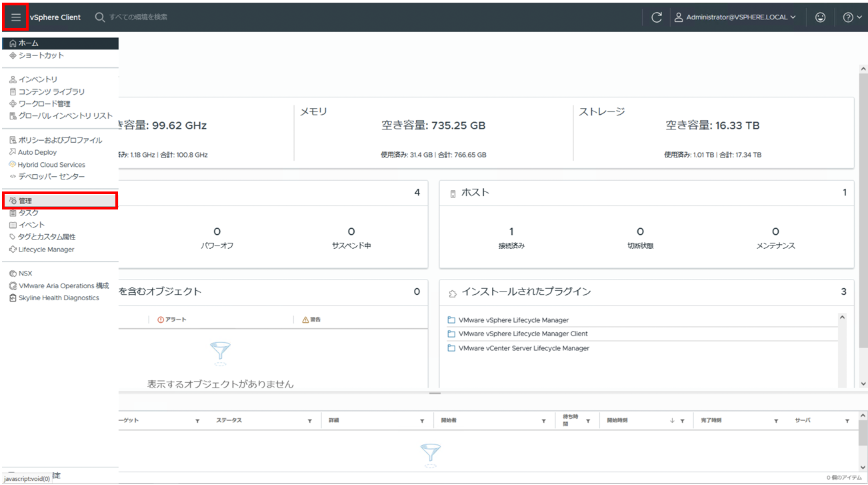This screenshot has width=868, height=485.
Task: Select the 警告 warnings tab
Action: click(311, 320)
